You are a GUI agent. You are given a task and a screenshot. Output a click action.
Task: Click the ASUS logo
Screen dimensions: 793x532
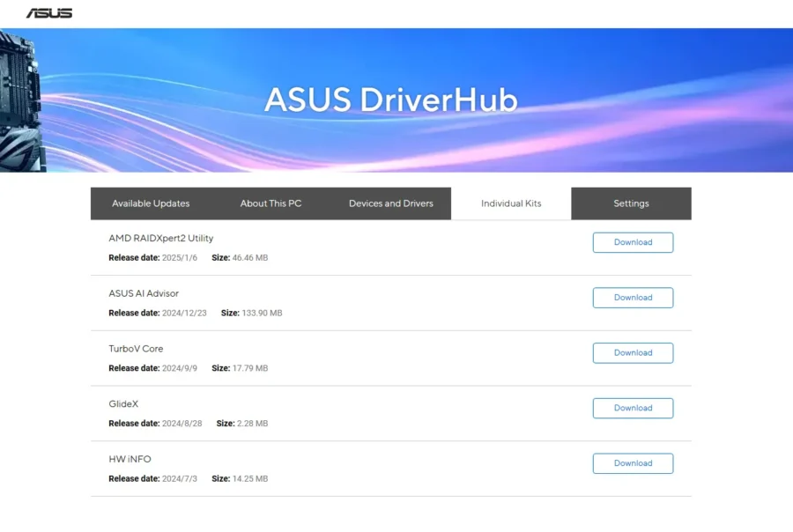coord(49,13)
